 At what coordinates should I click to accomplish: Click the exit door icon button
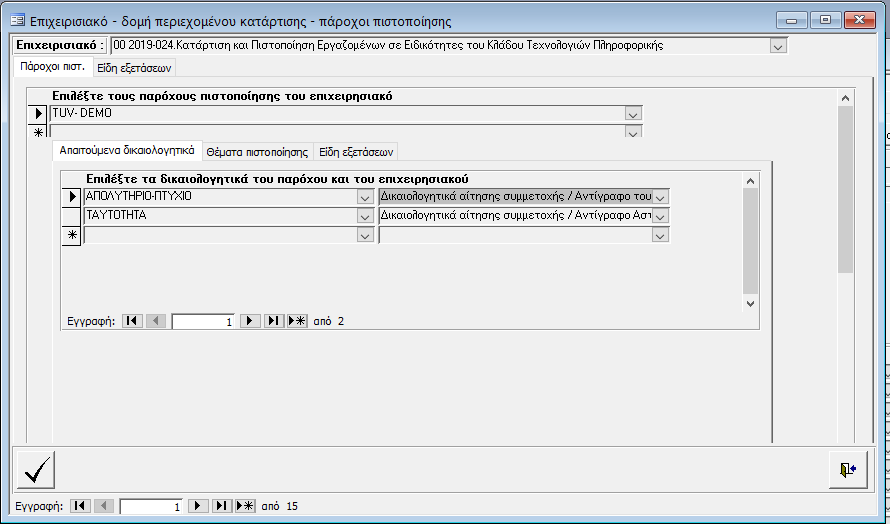[x=847, y=470]
